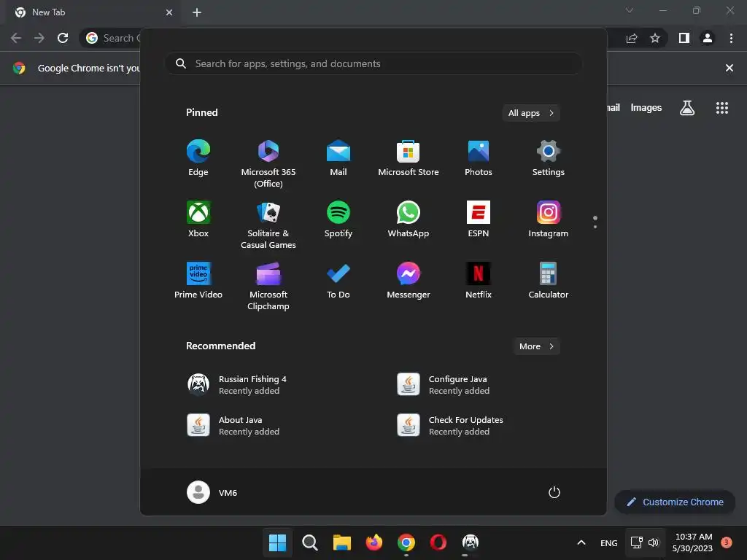
Task: Launch the ESPN app
Action: (x=479, y=219)
